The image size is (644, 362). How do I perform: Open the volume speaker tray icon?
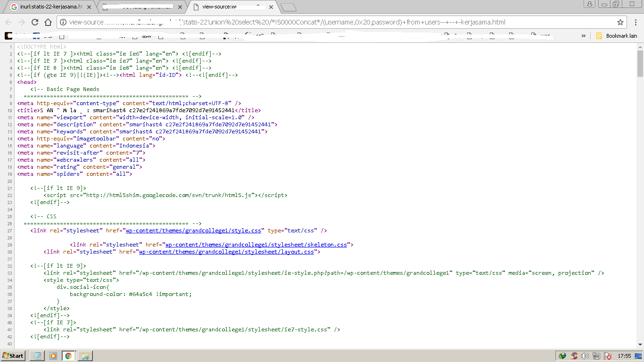click(x=585, y=356)
